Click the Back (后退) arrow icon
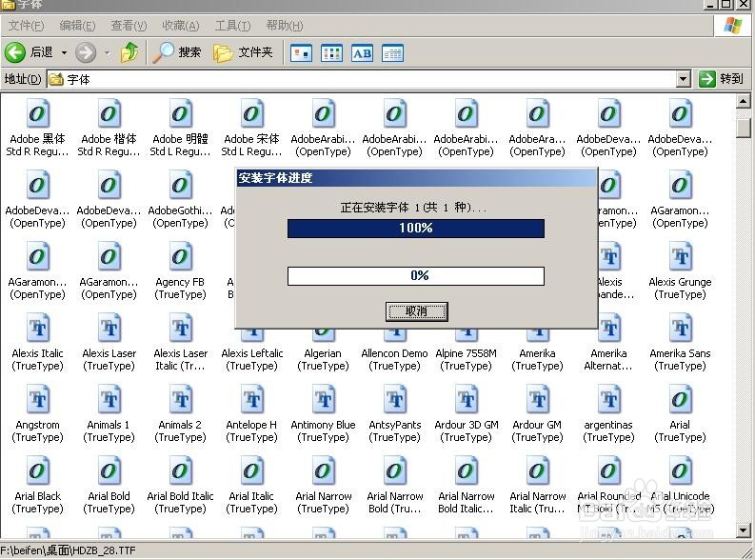 tap(15, 52)
